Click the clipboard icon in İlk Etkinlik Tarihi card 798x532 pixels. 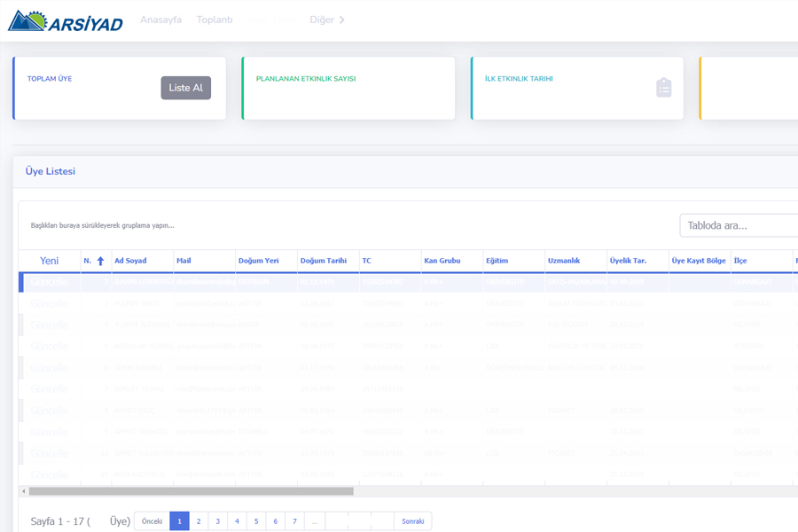[x=663, y=88]
